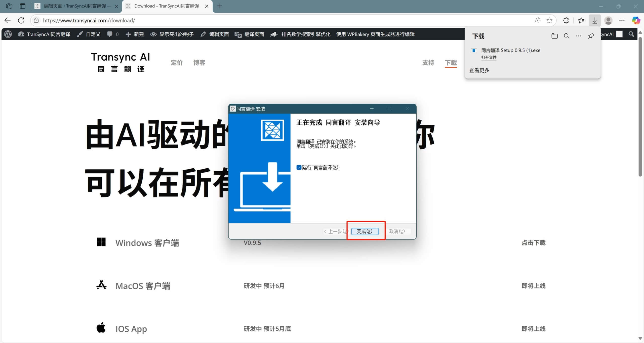644x343 pixels.
Task: Click the 完成(F) button in installer
Action: [365, 231]
